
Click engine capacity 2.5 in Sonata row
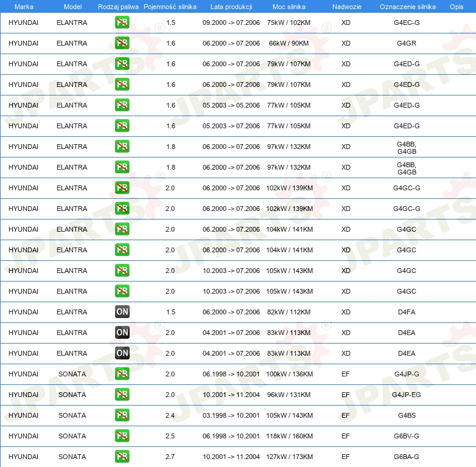(x=170, y=436)
